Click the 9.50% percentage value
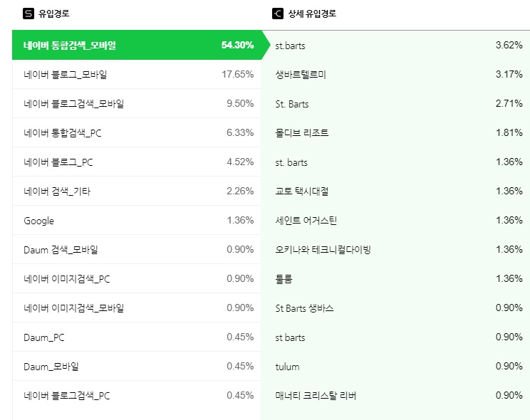 (x=240, y=103)
